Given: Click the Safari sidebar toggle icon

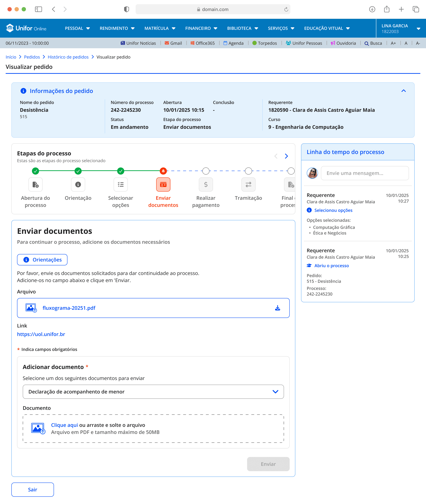Looking at the screenshot, I should (38, 9).
